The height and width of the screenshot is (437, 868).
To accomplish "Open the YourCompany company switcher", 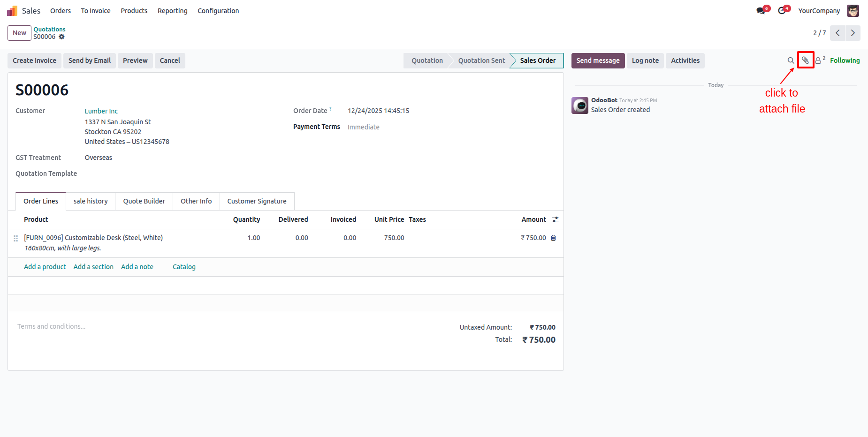I will (819, 11).
